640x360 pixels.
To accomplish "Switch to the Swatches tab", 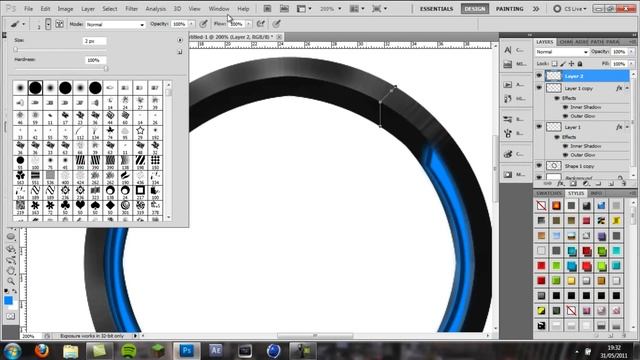I will click(549, 193).
